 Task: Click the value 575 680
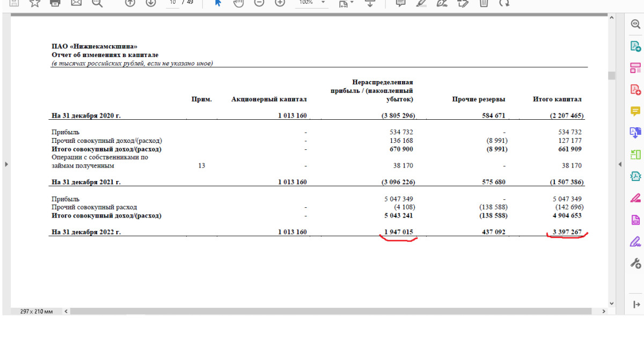(493, 182)
